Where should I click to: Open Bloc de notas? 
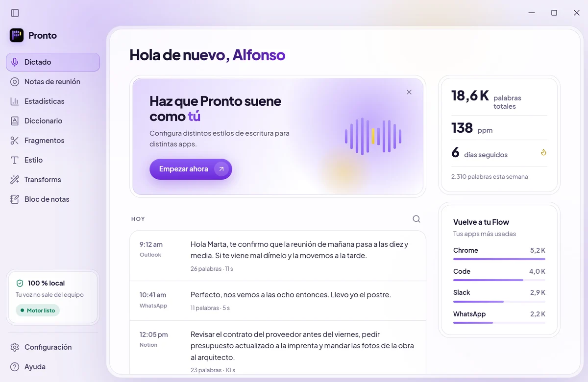(x=53, y=199)
